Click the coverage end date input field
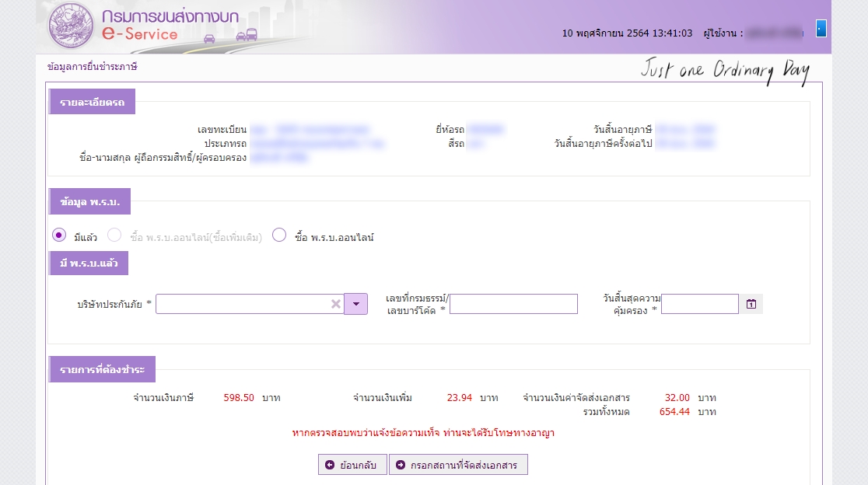This screenshot has width=868, height=485. coord(700,304)
